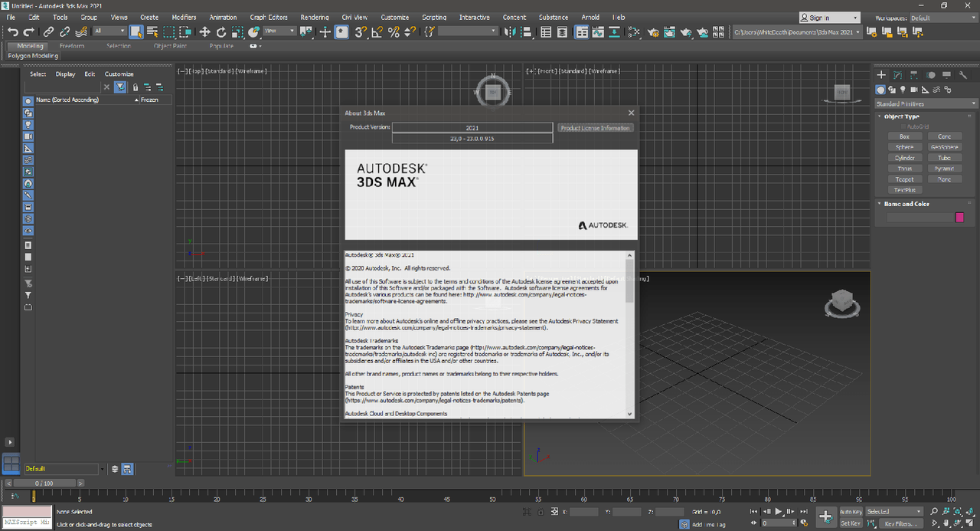Go to the end frame button

coord(803,511)
